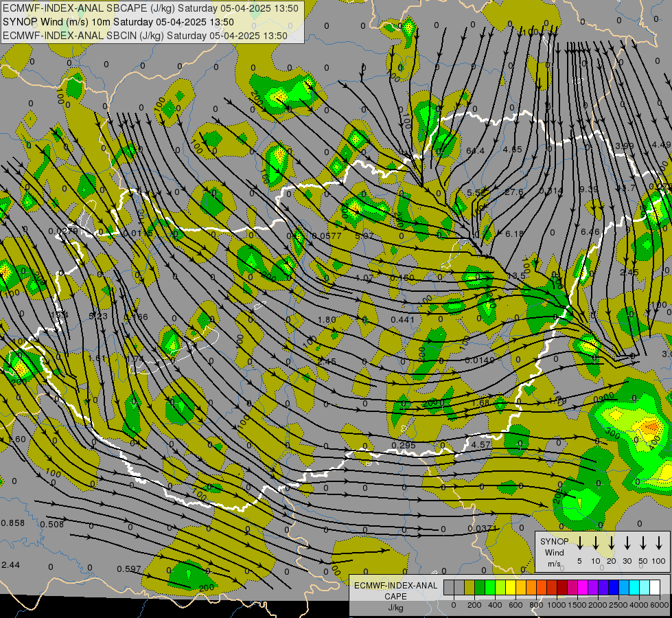672x618 pixels.
Task: Click the 6.18 value on the map
Action: [515, 233]
